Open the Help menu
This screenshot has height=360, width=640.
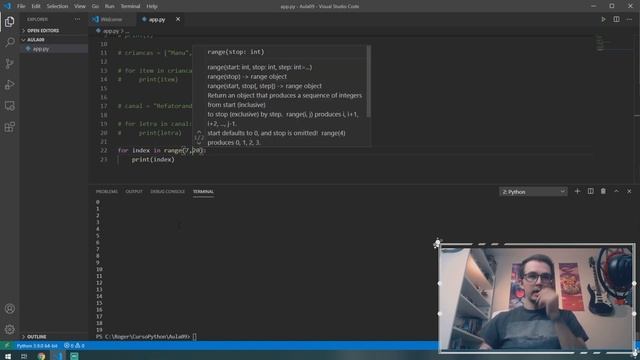(152, 6)
